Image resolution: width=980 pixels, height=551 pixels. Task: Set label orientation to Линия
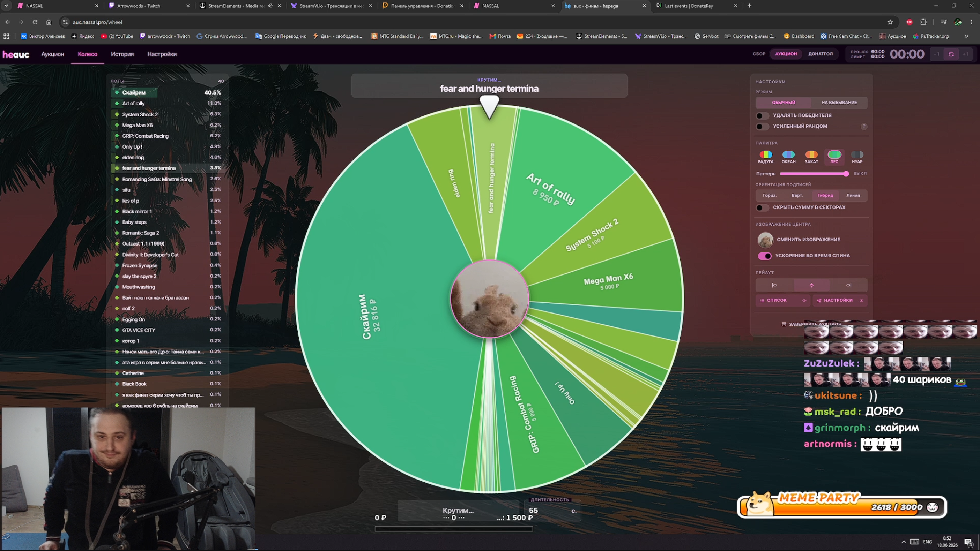pyautogui.click(x=853, y=195)
